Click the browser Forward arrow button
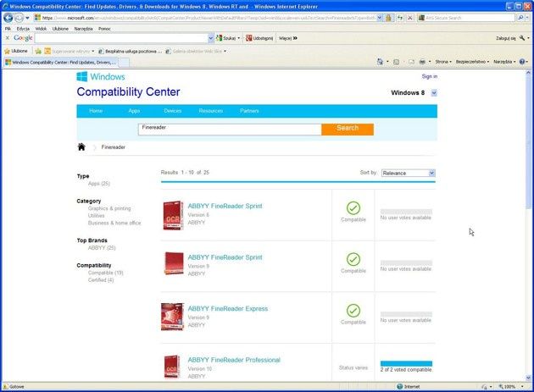Screen dimensions: 534x392 19,18
